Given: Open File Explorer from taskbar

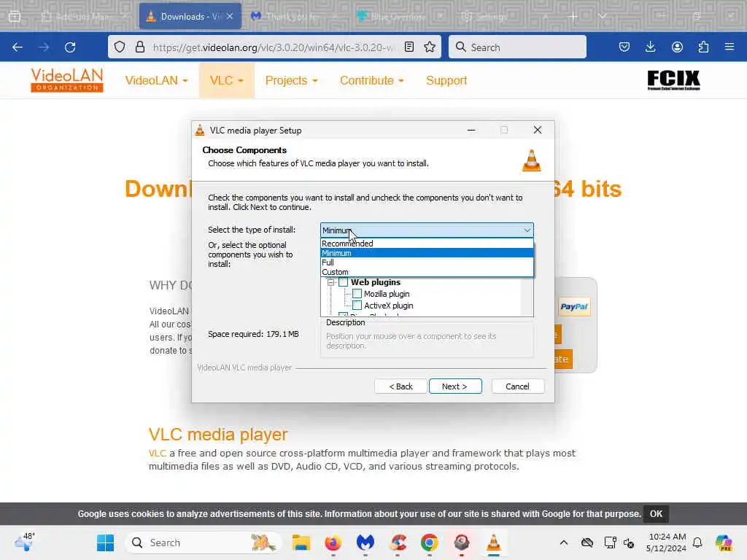Looking at the screenshot, I should coord(301,542).
